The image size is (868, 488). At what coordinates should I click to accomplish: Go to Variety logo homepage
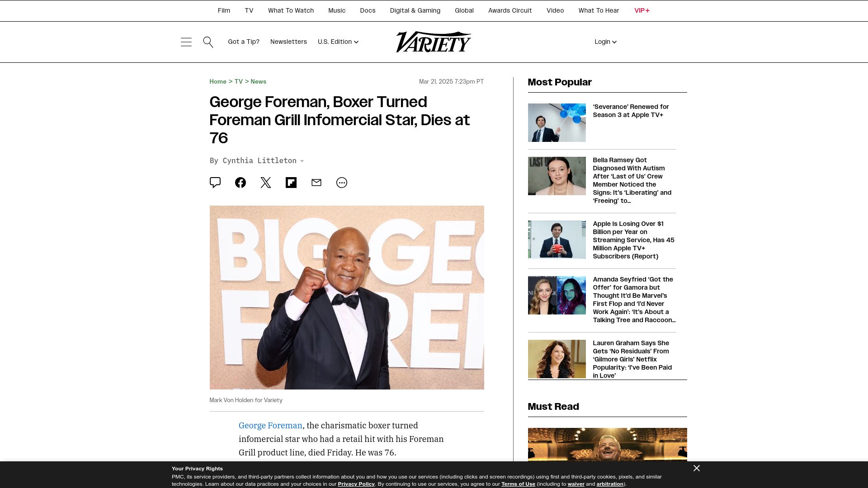(x=434, y=42)
